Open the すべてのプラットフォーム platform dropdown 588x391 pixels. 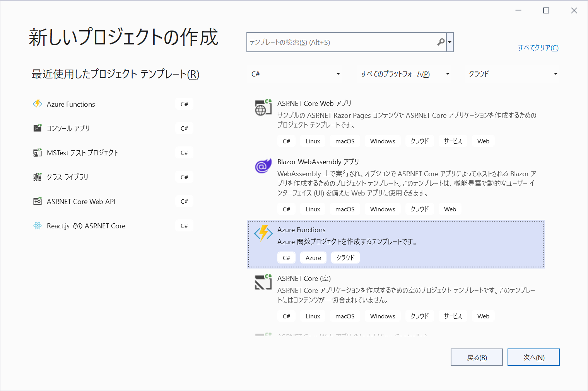tap(405, 74)
